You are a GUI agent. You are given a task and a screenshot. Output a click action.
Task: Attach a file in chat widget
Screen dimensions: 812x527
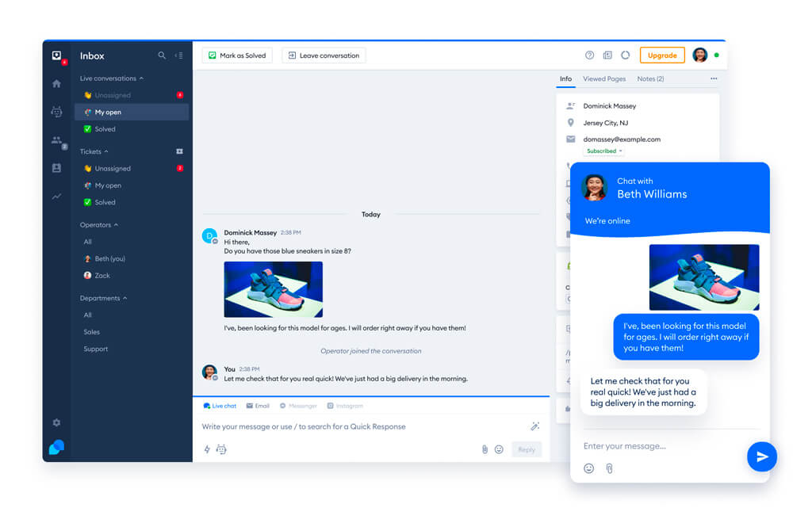(x=610, y=468)
